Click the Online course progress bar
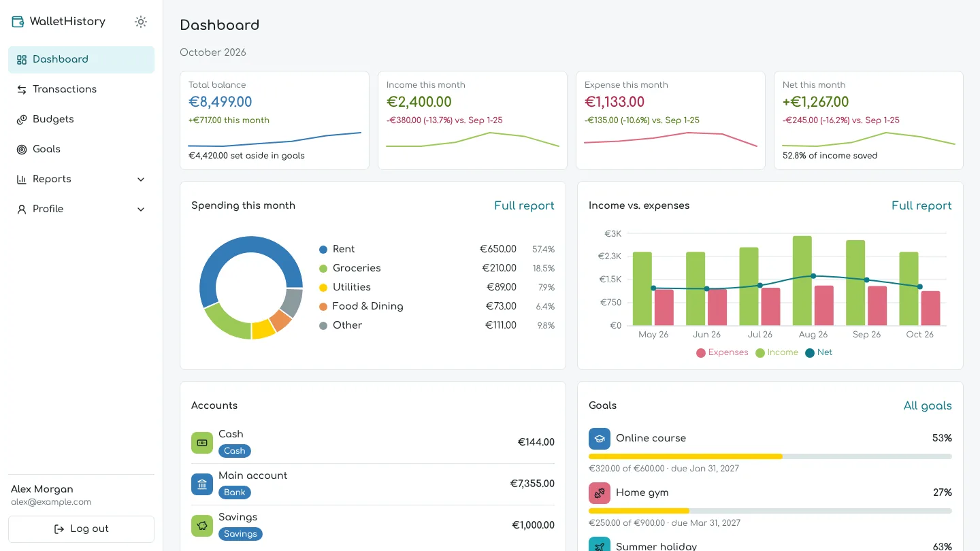Image resolution: width=980 pixels, height=551 pixels. pos(770,456)
